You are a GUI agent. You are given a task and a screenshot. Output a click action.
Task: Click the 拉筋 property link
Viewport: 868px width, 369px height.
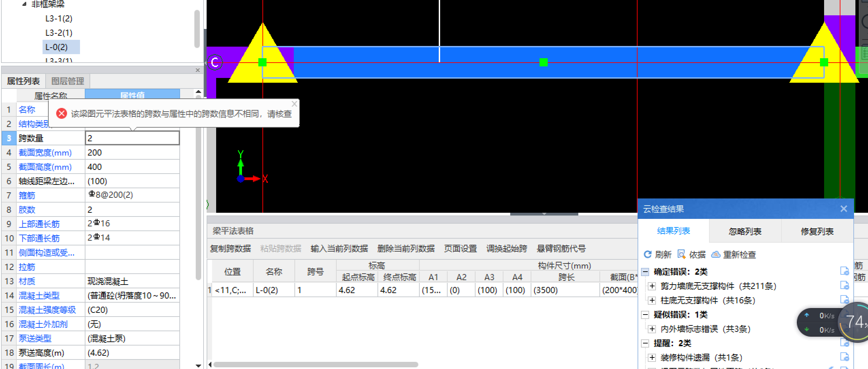(27, 267)
